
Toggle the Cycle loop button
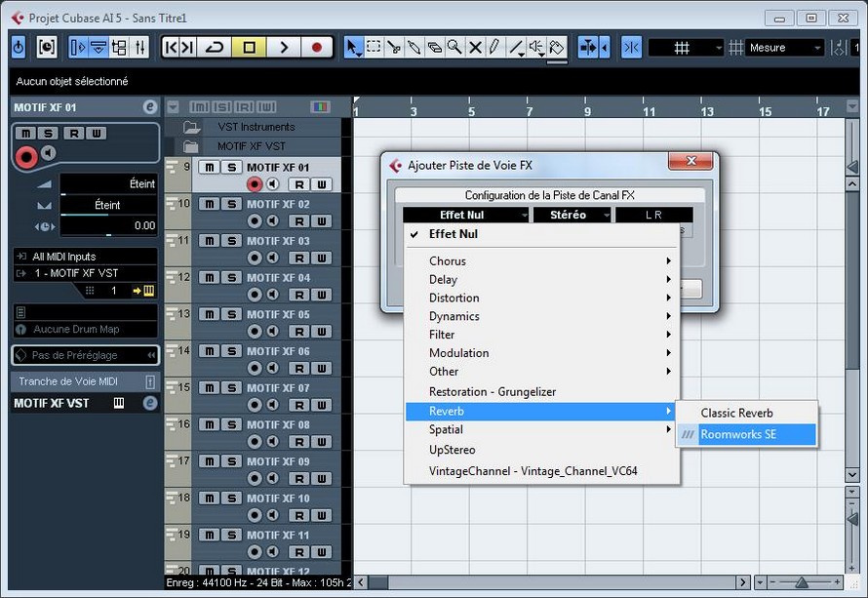(x=216, y=47)
